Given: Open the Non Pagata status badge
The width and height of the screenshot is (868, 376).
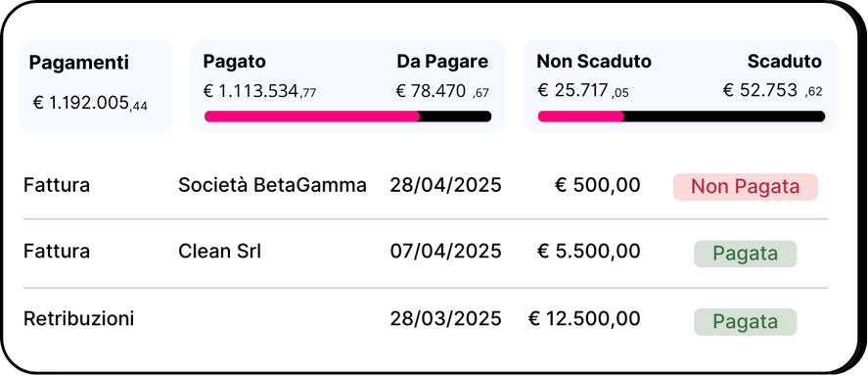Looking at the screenshot, I should click(x=745, y=187).
